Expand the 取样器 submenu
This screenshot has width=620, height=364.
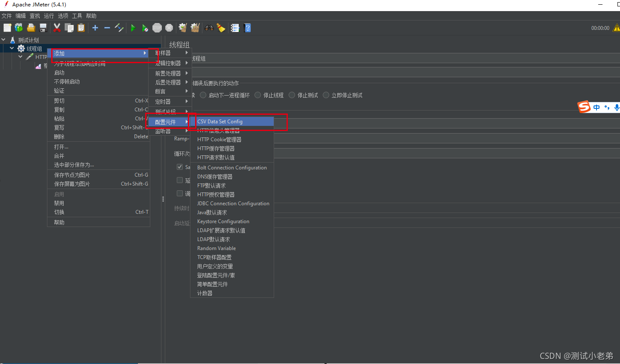(170, 53)
